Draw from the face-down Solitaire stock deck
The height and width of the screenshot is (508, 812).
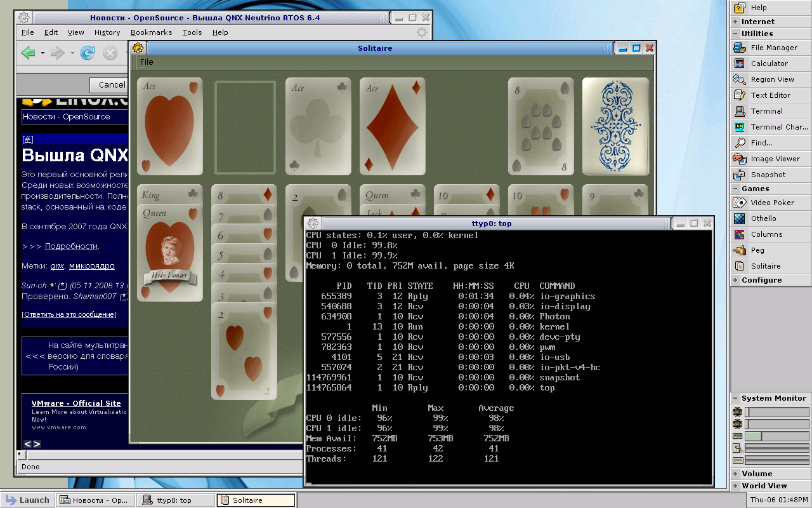tap(615, 126)
